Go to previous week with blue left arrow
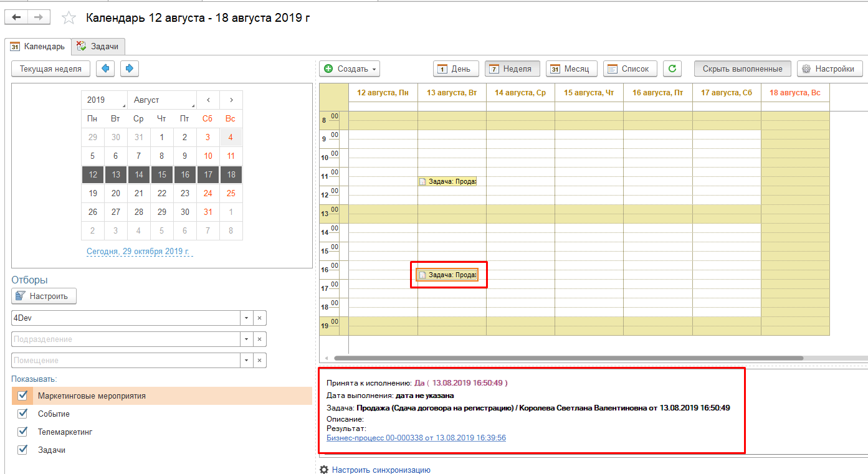 (105, 69)
